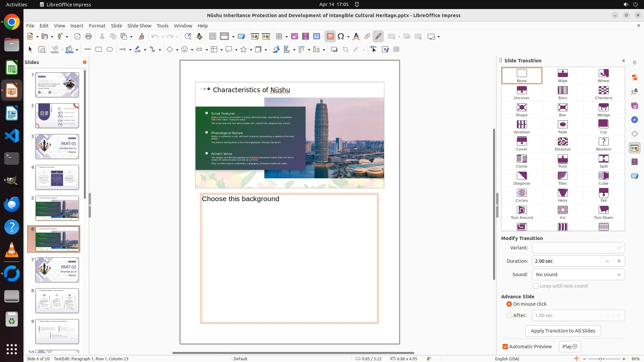Choose the Dissolve transition icon
644x362 pixels.
[562, 142]
